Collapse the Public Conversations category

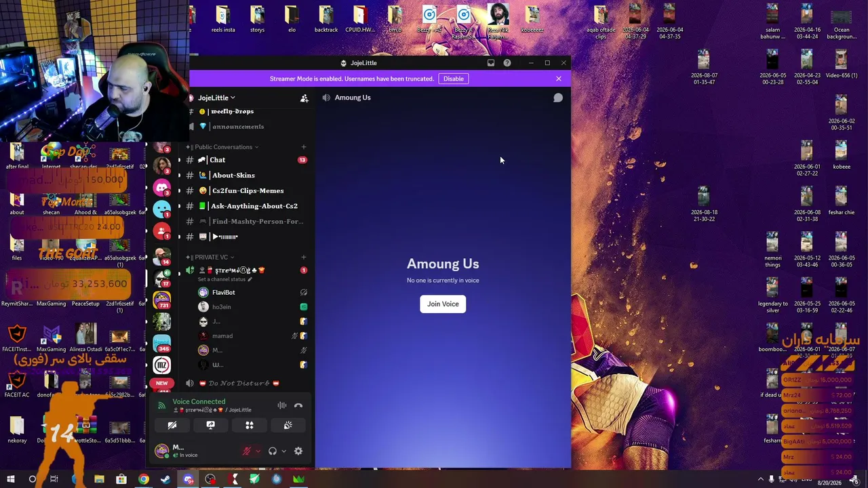tap(223, 147)
